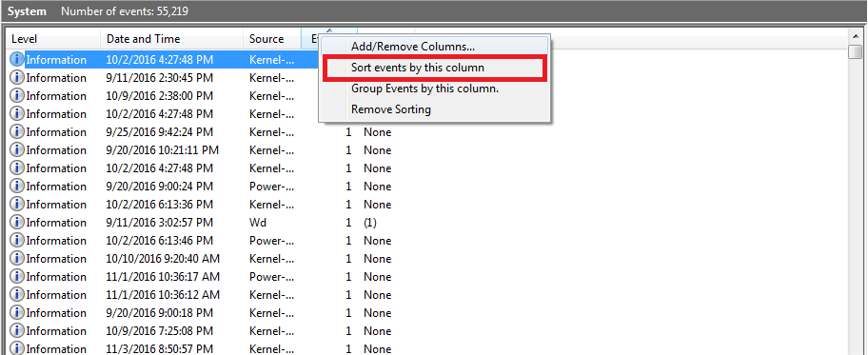This screenshot has height=355, width=868.
Task: Click info icon of 9/20/2016 9:00:18 PM event
Action: tap(18, 313)
